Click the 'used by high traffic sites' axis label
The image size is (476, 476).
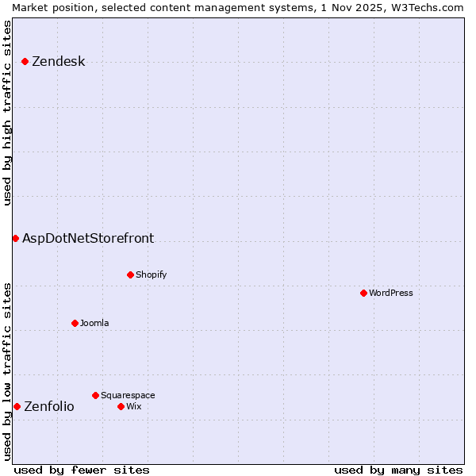point(7,113)
